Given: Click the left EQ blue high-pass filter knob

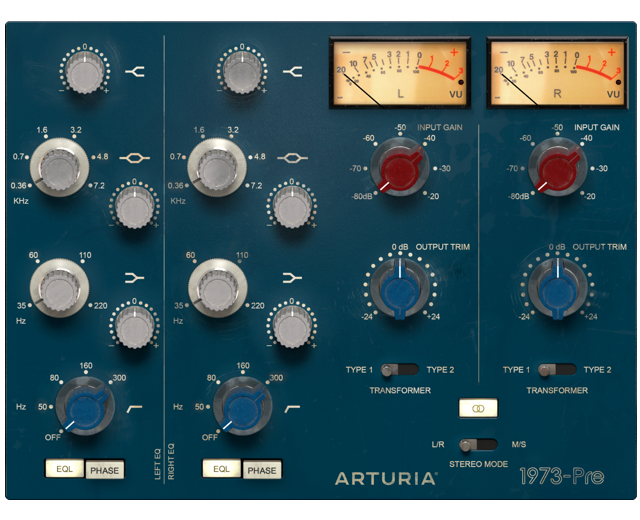Looking at the screenshot, I should coord(85,407).
